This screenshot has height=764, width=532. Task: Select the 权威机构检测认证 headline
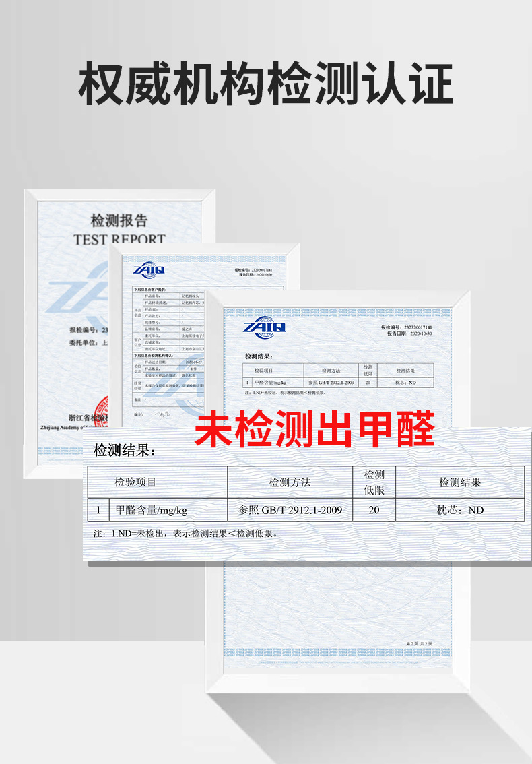(266, 84)
